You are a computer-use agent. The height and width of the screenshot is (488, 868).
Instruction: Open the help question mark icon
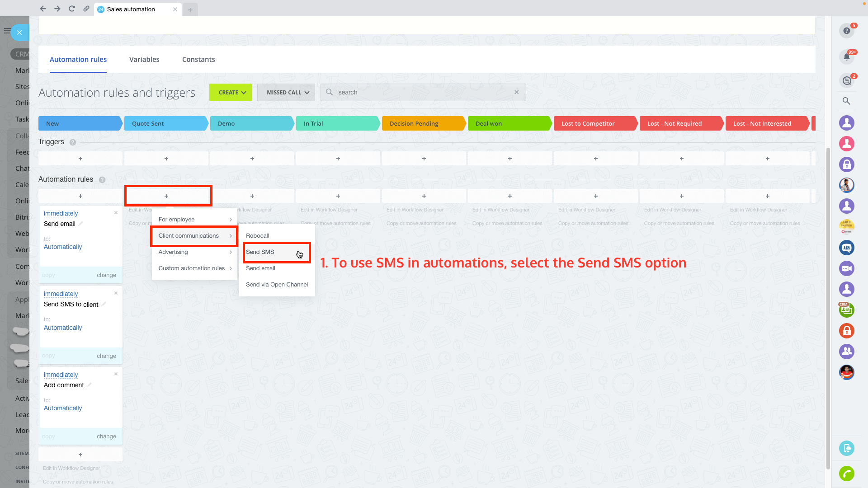(846, 31)
